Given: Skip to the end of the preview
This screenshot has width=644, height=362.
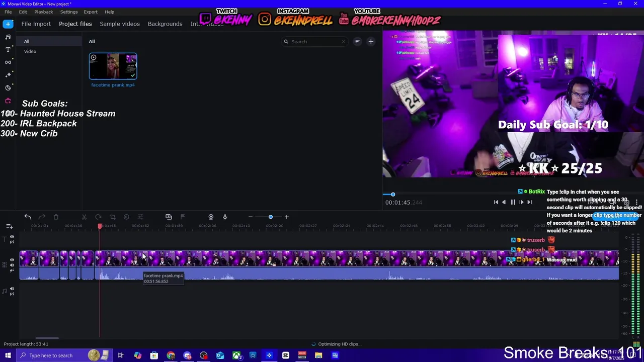Looking at the screenshot, I should click(x=529, y=202).
